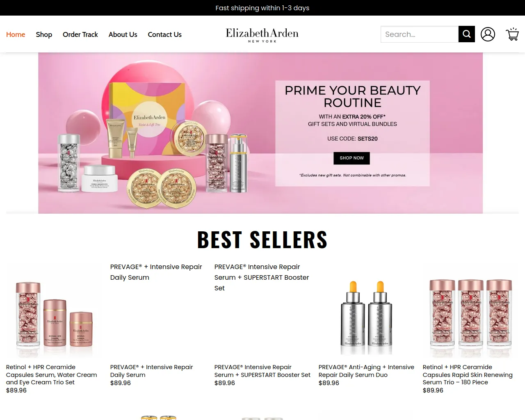This screenshot has height=420, width=525.
Task: Open the shopping cart icon
Action: coord(512,34)
